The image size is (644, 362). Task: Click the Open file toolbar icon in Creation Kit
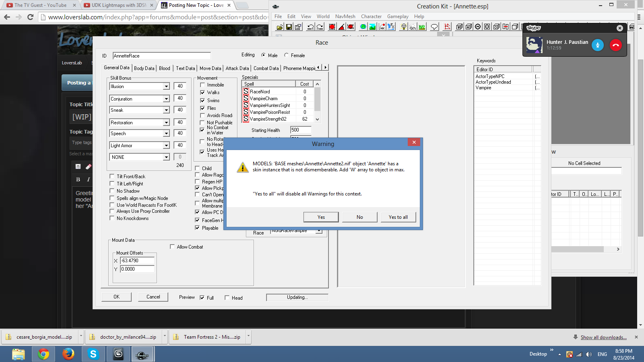(x=280, y=27)
